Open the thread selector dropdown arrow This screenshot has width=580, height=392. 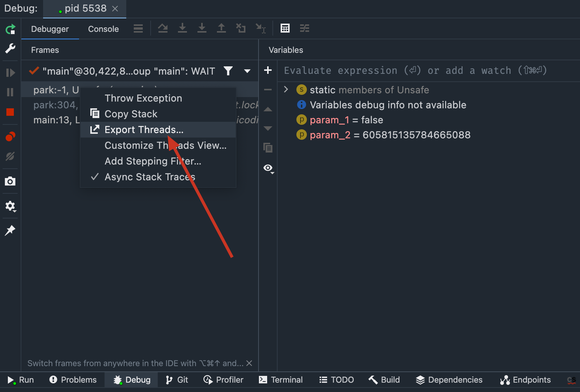pos(247,71)
